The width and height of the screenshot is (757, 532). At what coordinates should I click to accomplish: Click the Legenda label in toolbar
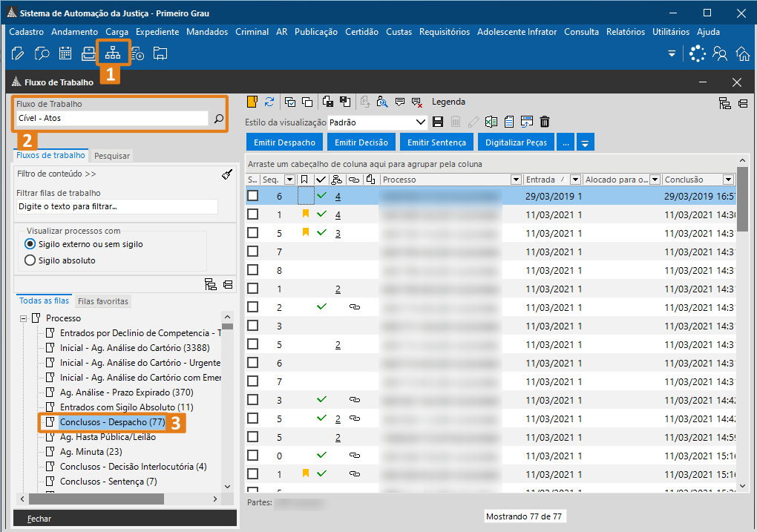click(x=448, y=102)
